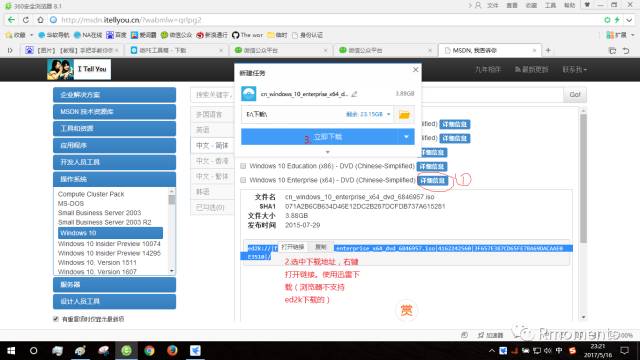Image resolution: width=640 pixels, height=360 pixels.
Task: Select the 中文 - 简体 language tab
Action: pyautogui.click(x=212, y=145)
